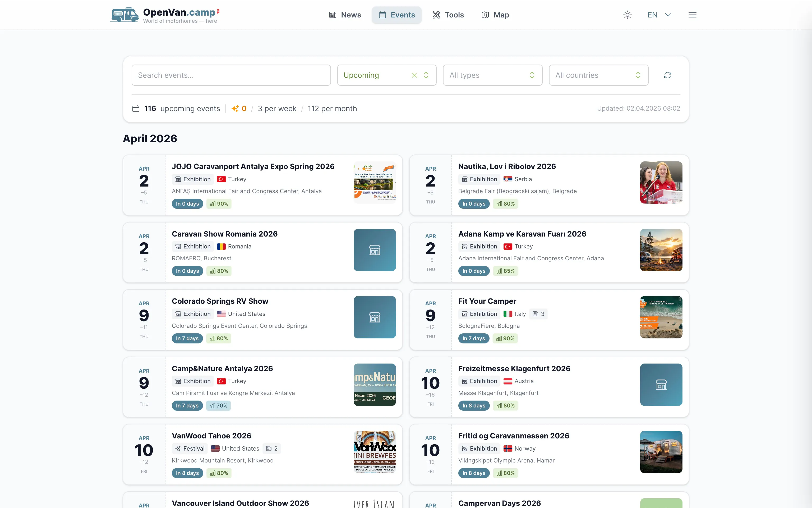Click the Freizeitmesse Klagenfurt placeholder icon

[661, 385]
